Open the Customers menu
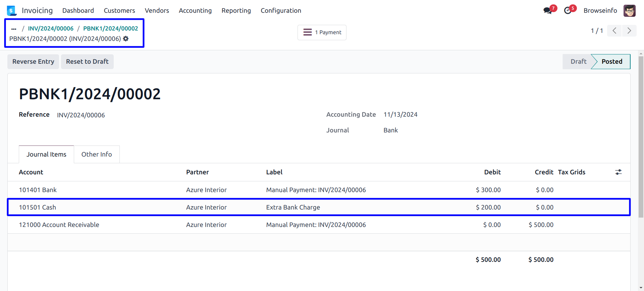 click(x=119, y=11)
